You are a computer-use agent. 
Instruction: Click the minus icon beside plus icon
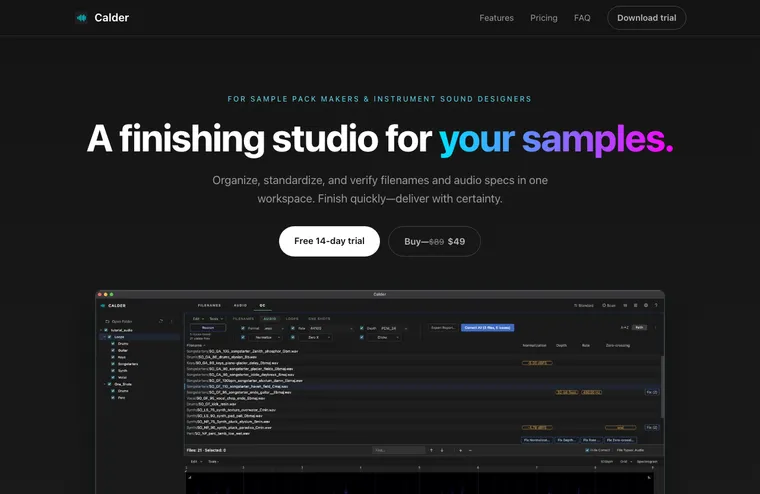click(470, 450)
